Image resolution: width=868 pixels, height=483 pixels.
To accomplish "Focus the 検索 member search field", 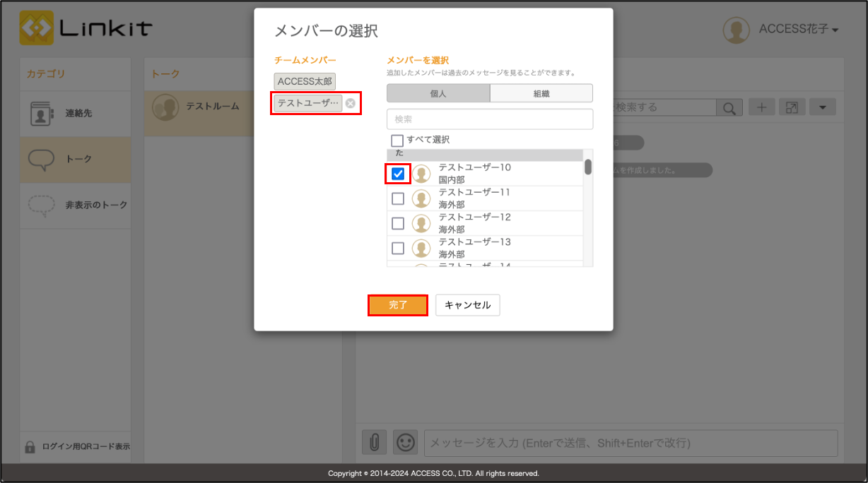I will (490, 119).
